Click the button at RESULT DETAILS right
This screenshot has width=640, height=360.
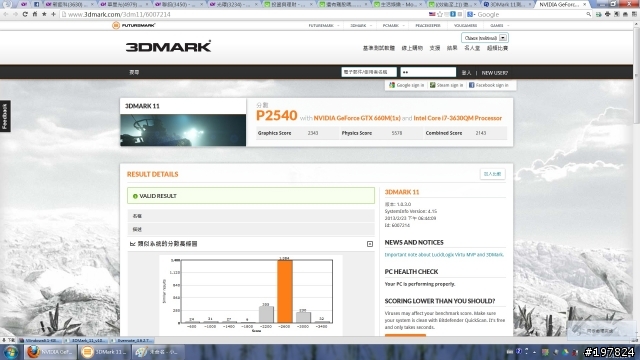point(492,174)
